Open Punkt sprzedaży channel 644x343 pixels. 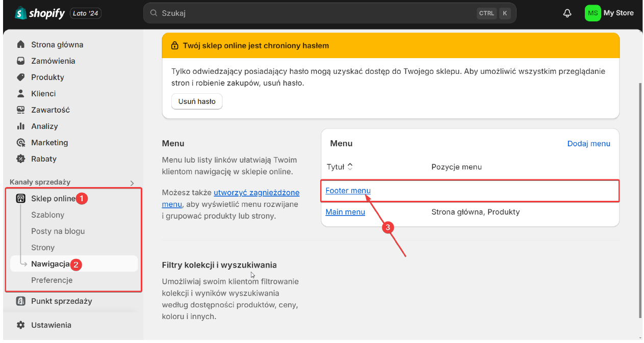(62, 301)
